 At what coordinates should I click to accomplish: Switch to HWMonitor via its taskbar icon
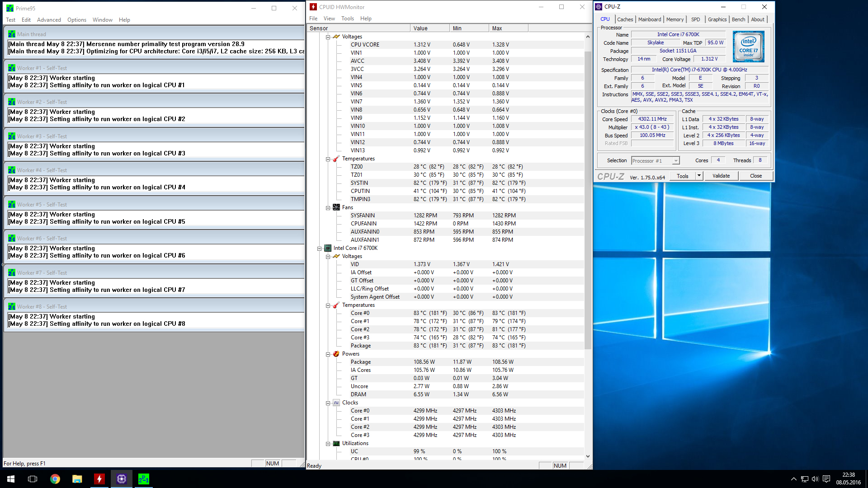pos(99,479)
